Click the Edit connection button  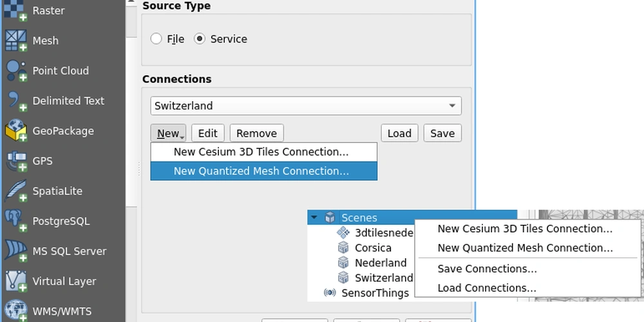[x=207, y=133]
